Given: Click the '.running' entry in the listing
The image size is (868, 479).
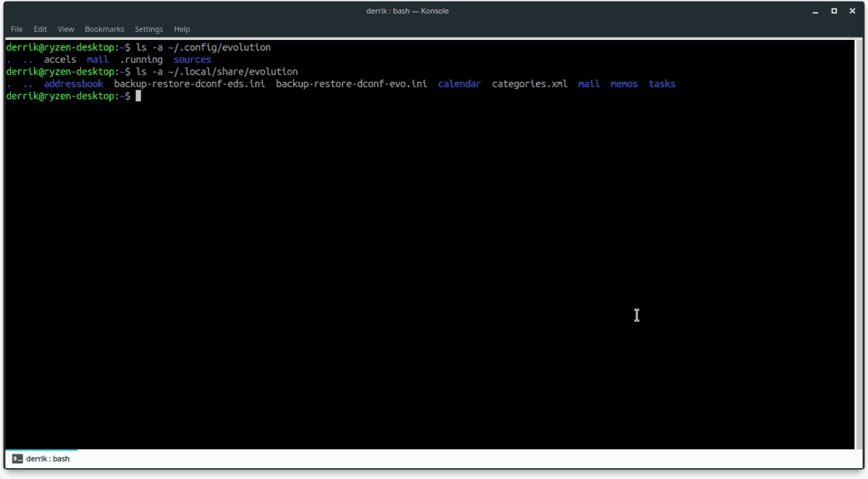Looking at the screenshot, I should tap(141, 59).
